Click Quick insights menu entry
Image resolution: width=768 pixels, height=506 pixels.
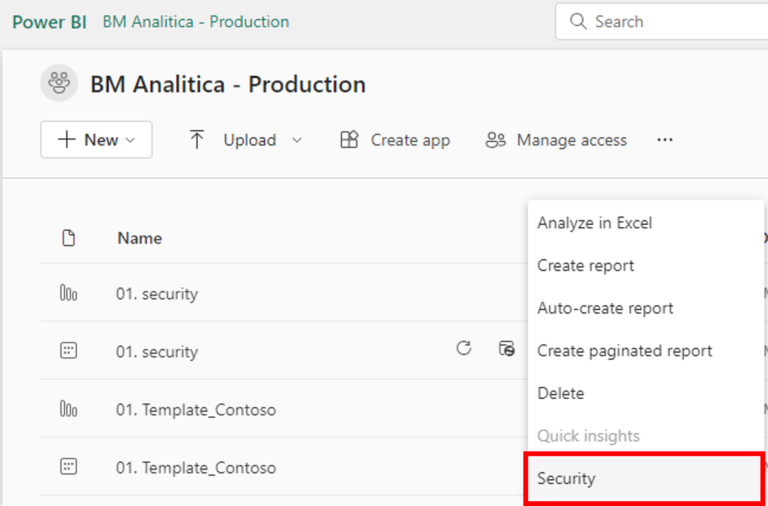646,435
